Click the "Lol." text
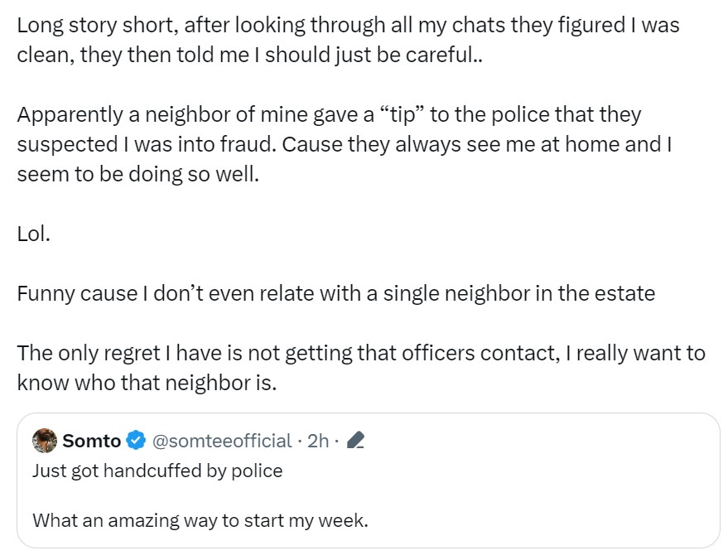Image resolution: width=728 pixels, height=560 pixels. point(34,234)
